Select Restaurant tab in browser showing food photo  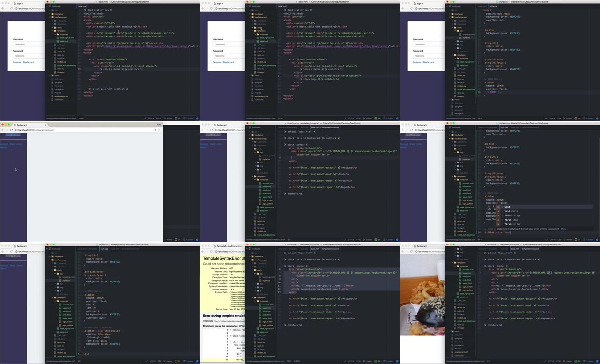tap(422, 246)
